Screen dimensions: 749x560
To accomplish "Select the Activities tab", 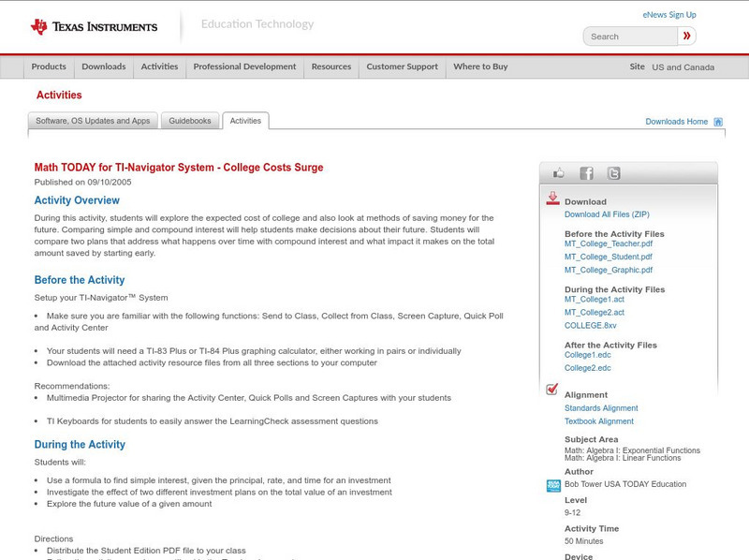I will pos(245,121).
